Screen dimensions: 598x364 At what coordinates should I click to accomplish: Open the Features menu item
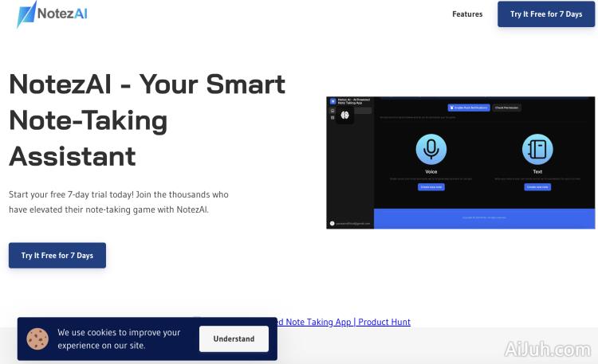click(x=467, y=14)
